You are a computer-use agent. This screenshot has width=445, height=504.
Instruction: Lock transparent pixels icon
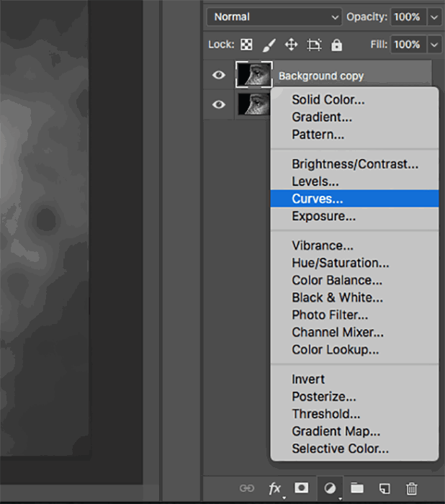(x=246, y=45)
